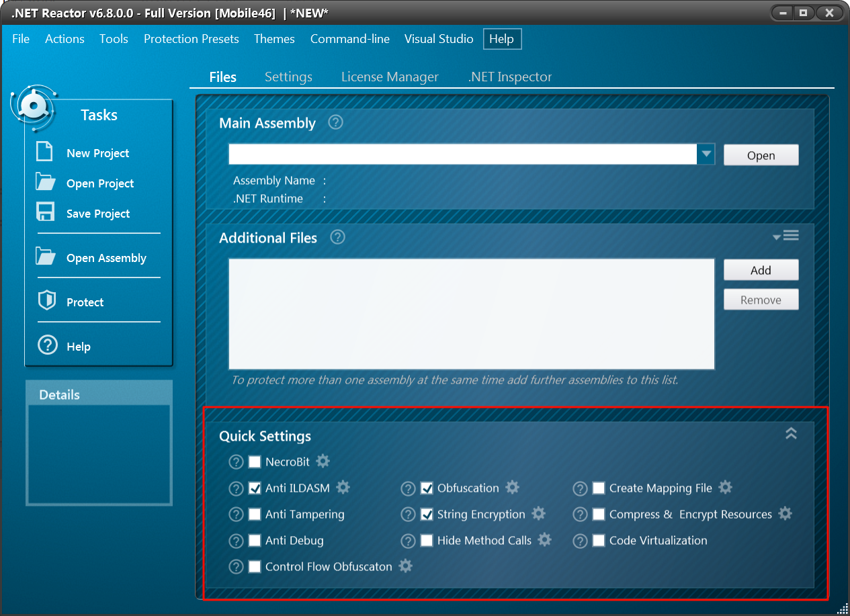Open the Control Flow Obfuscation gear settings
Viewport: 850px width, 616px height.
coord(405,566)
